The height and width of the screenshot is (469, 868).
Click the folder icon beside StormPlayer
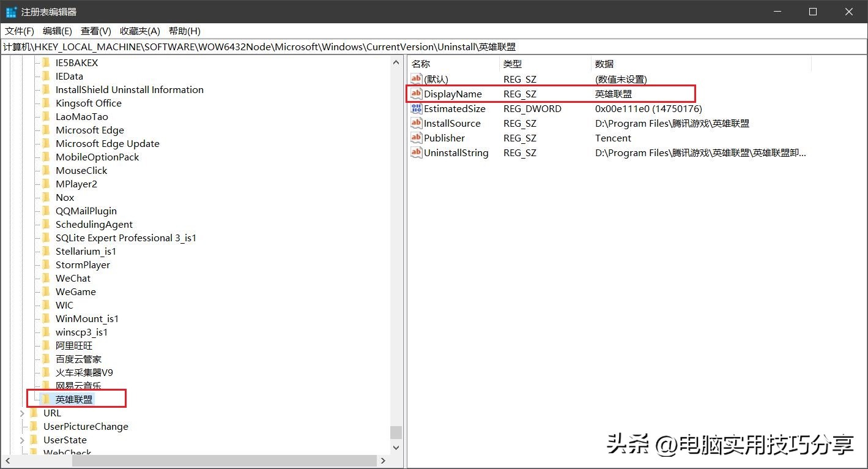coord(45,265)
